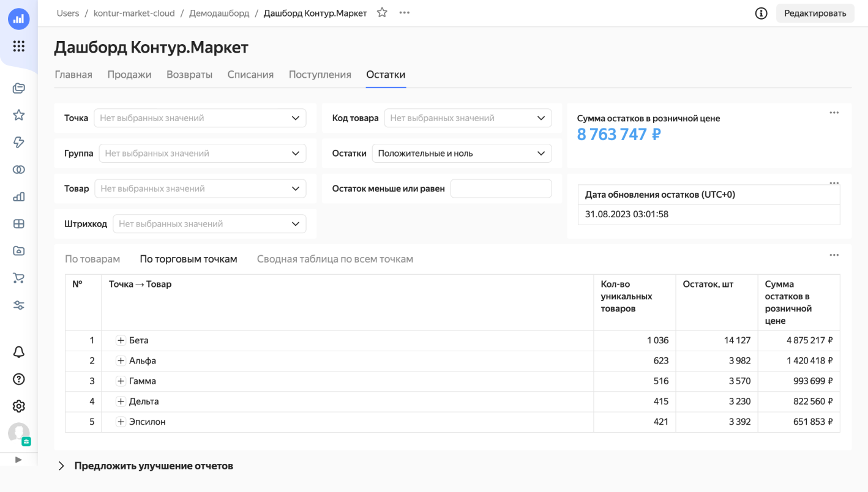868x492 pixels.
Task: Open favorites star in sidebar
Action: 18,115
